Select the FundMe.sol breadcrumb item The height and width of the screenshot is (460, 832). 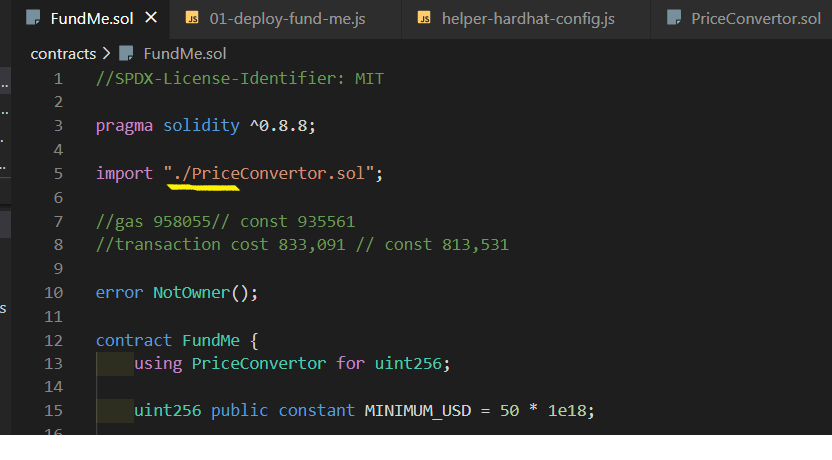point(185,54)
